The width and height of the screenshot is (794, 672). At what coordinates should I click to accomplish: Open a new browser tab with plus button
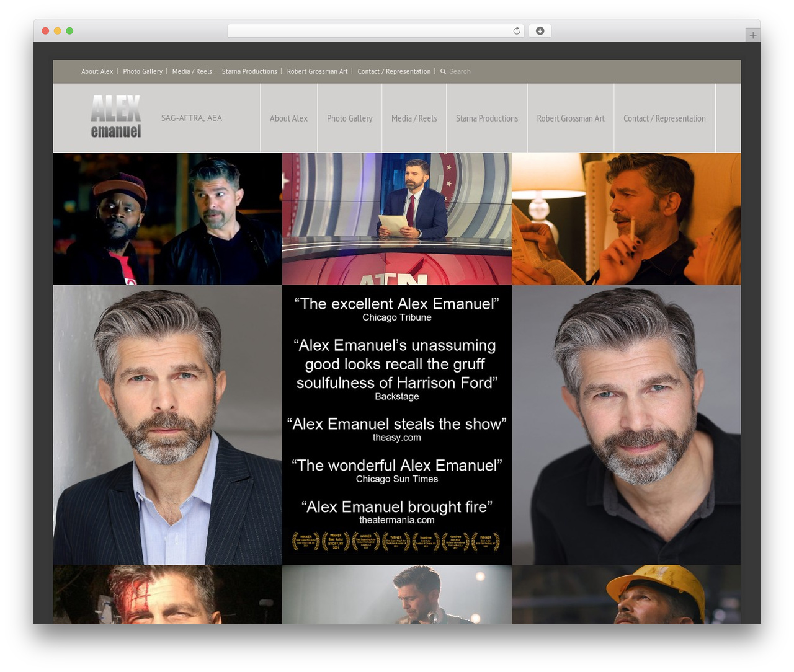[x=752, y=35]
